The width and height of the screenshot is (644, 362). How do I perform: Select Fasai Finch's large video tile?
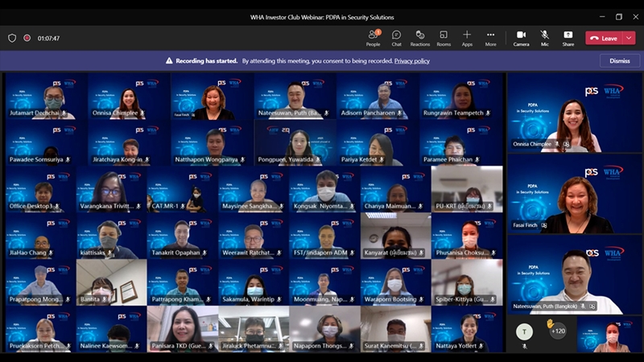572,194
